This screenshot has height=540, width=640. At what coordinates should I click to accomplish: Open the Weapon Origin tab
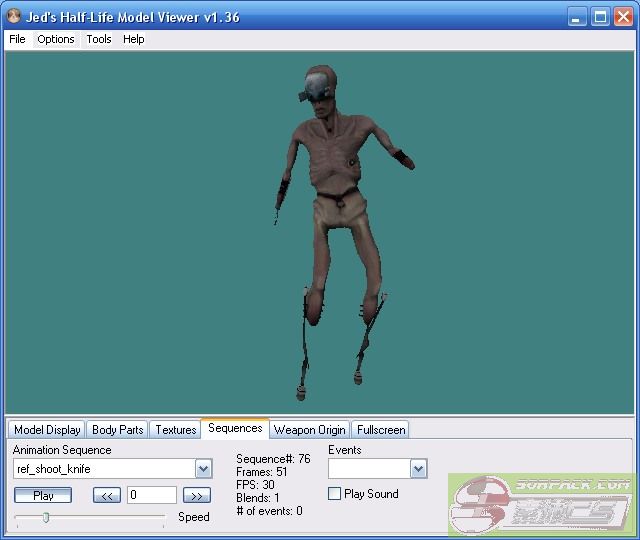(310, 430)
